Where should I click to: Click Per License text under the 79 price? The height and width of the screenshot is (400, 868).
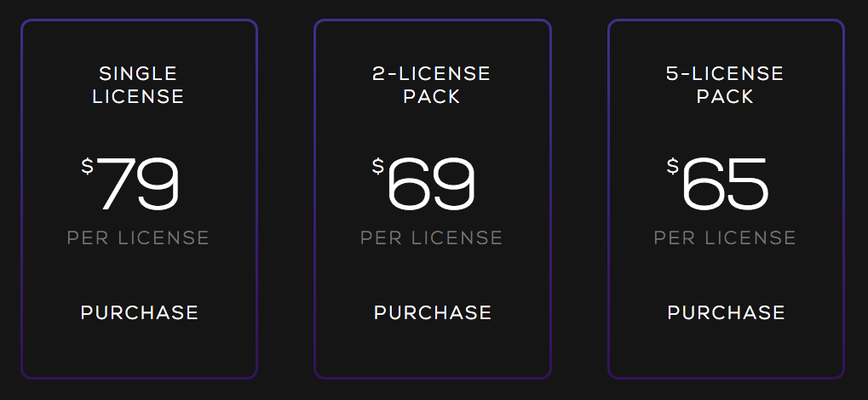(138, 237)
